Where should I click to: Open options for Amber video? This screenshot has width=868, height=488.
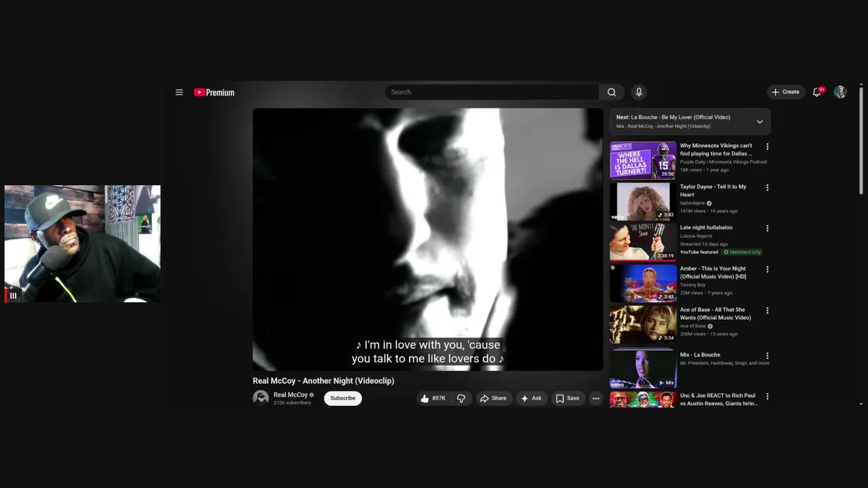768,270
